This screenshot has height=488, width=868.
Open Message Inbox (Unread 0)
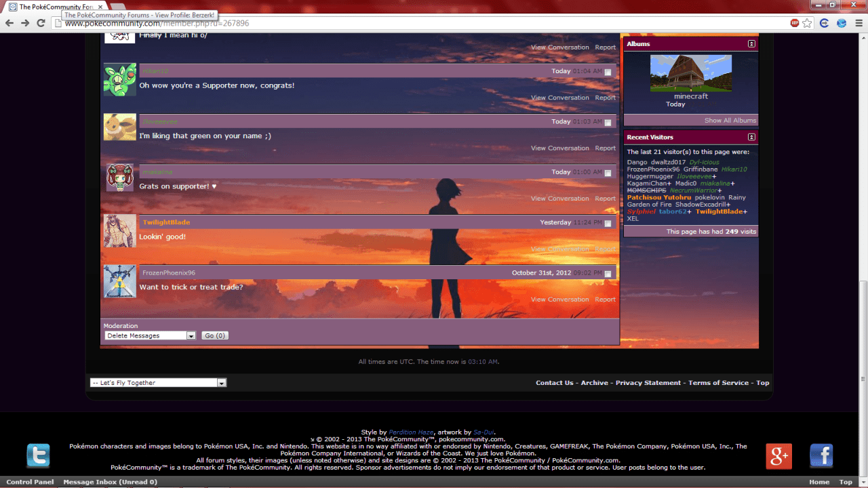pyautogui.click(x=111, y=482)
